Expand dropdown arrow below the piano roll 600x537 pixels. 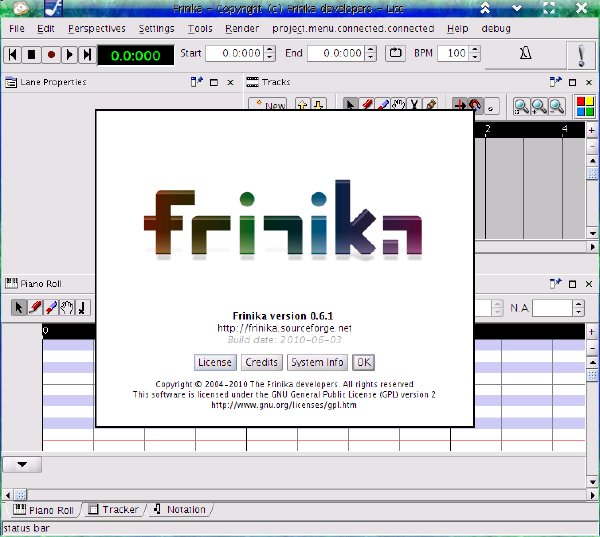click(x=22, y=465)
